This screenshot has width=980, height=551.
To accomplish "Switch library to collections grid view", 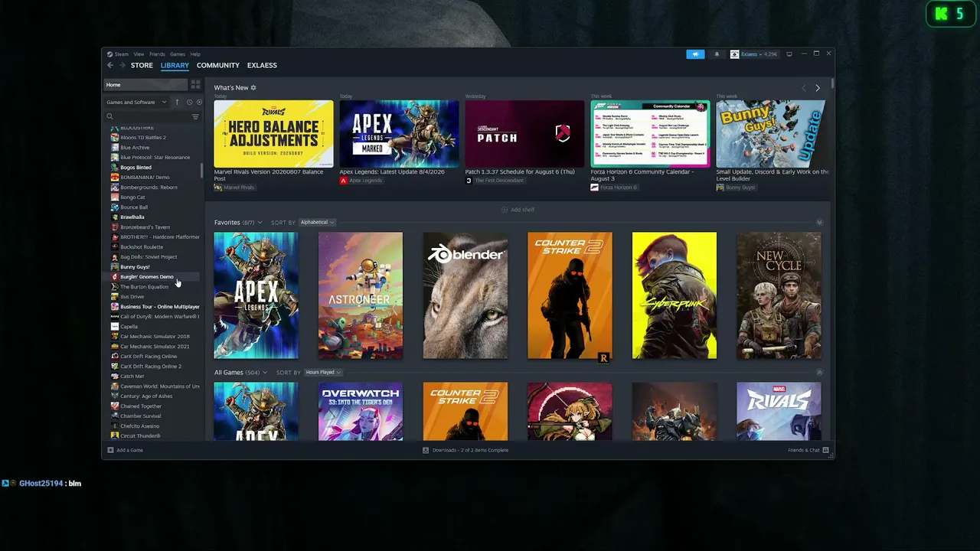I will [195, 84].
